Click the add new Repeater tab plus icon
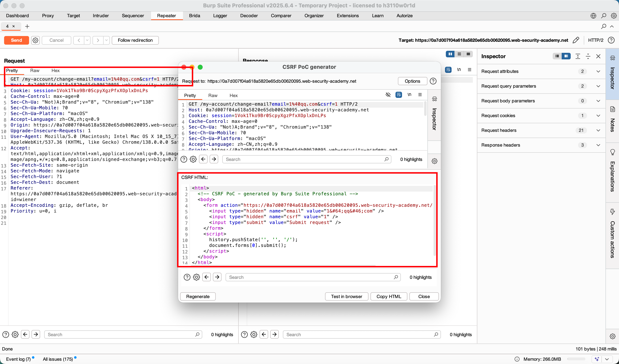Viewport: 619px width, 364px height. pos(27,26)
